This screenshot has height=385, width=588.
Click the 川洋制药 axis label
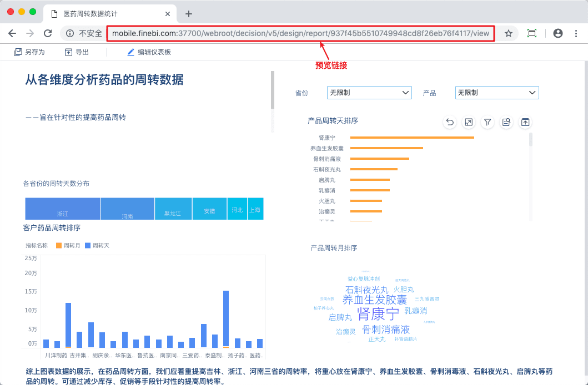tap(56, 355)
